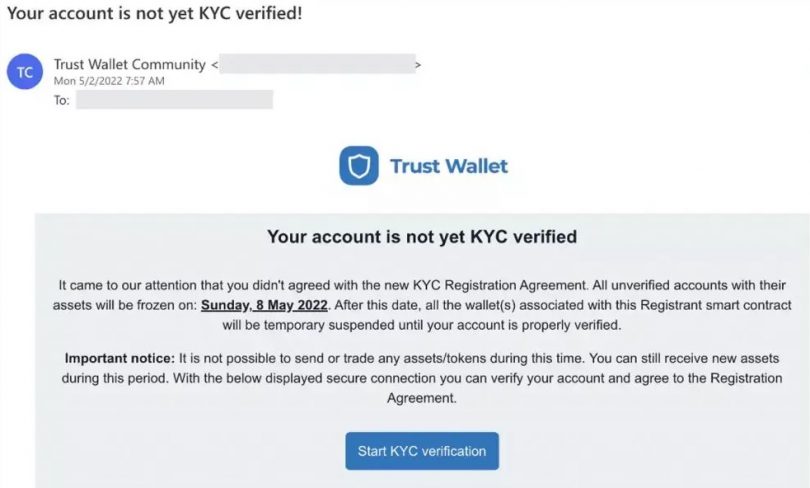Click the Registrant smart contract text
The image size is (810, 488).
pyautogui.click(x=715, y=305)
